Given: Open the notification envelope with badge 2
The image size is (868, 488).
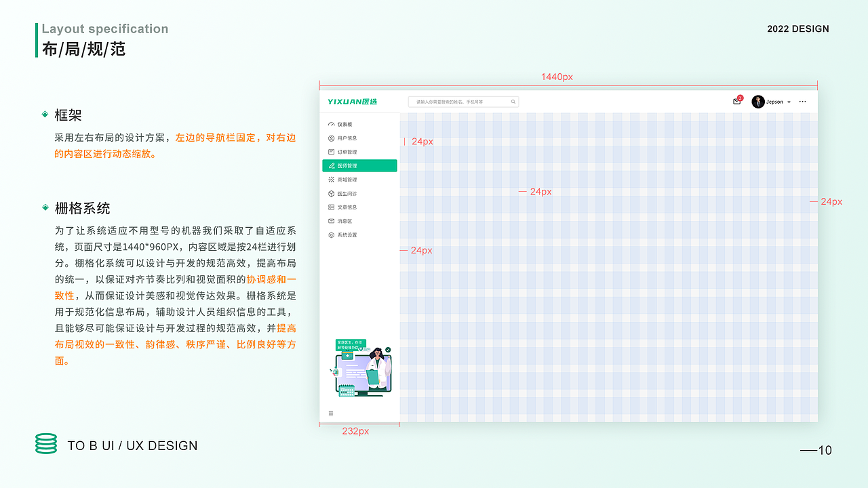Looking at the screenshot, I should (x=736, y=102).
